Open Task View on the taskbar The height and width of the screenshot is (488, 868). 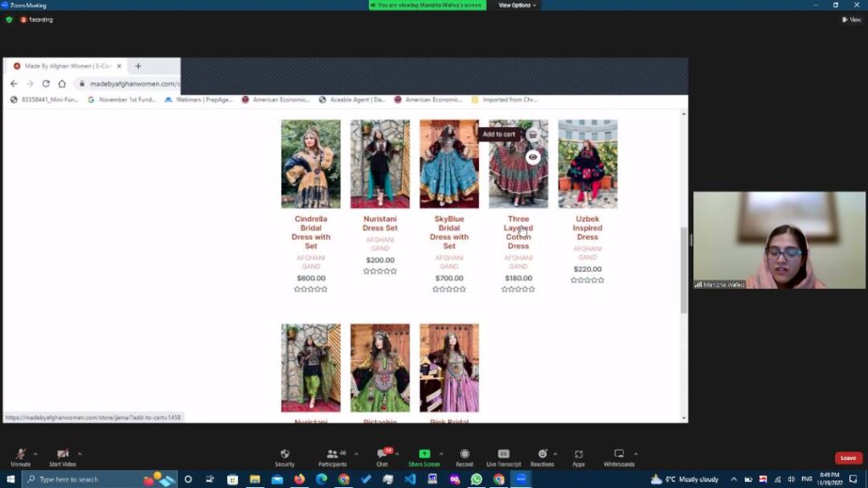click(x=210, y=480)
